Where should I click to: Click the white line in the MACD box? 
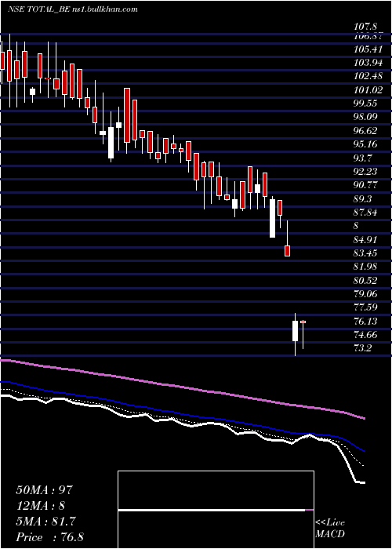pos(212,510)
